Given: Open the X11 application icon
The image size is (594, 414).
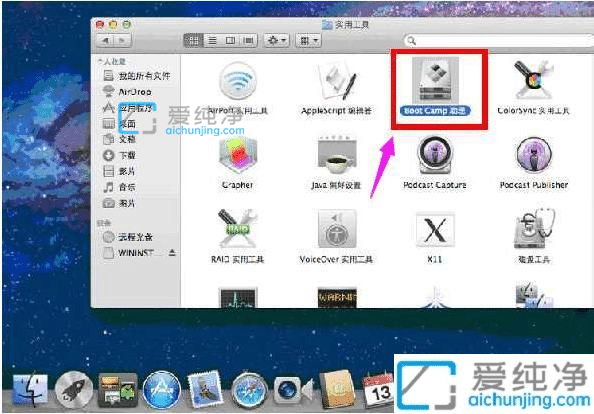Looking at the screenshot, I should pyautogui.click(x=435, y=230).
